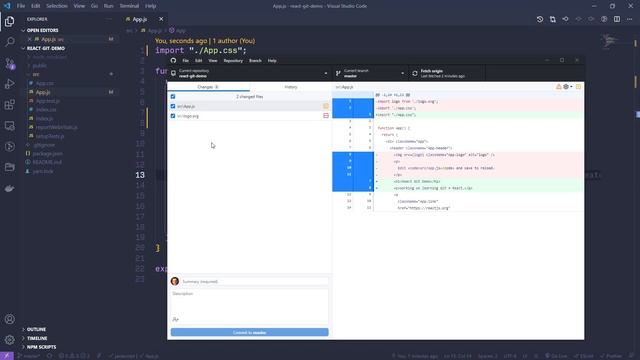The width and height of the screenshot is (640, 360).
Task: Open the Search view in VS Code
Action: pos(9,42)
